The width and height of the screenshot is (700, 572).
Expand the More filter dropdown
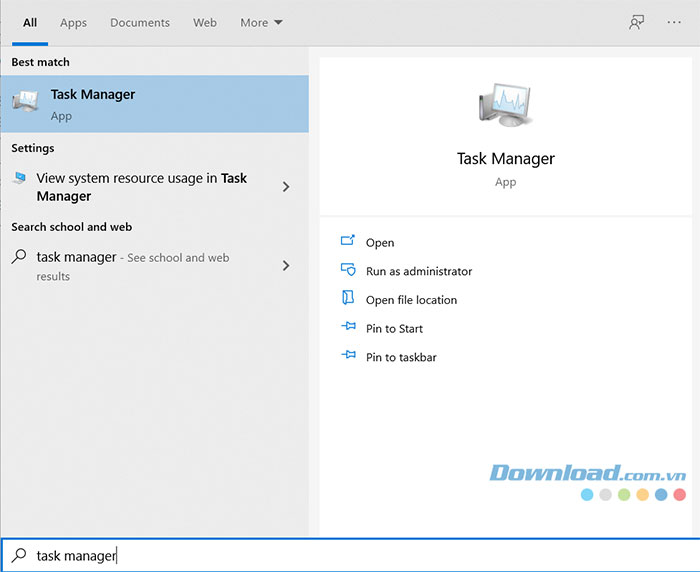point(262,22)
